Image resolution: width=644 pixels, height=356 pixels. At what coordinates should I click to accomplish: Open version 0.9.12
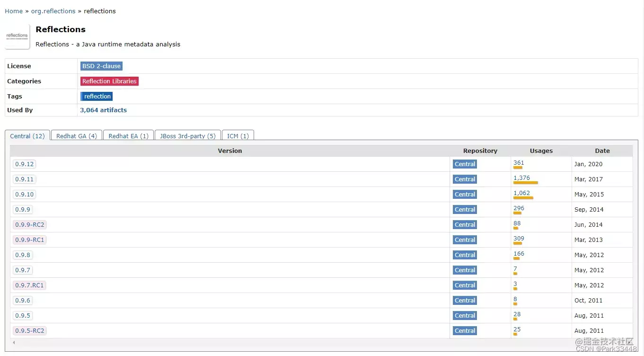click(x=25, y=164)
